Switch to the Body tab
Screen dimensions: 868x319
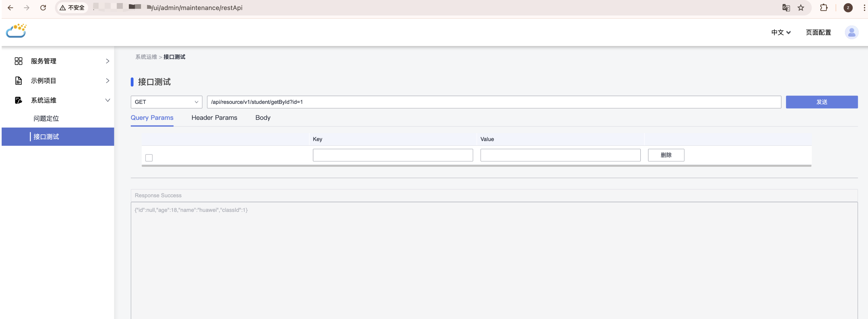click(263, 118)
